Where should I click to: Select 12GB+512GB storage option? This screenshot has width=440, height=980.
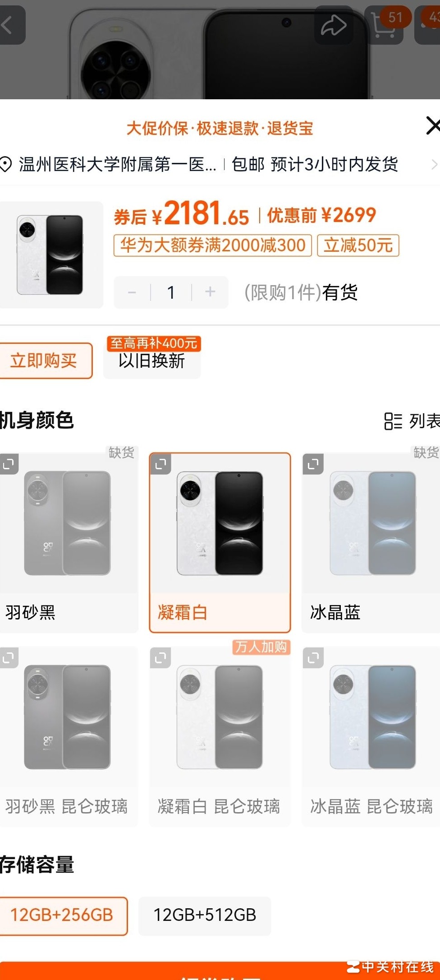205,916
